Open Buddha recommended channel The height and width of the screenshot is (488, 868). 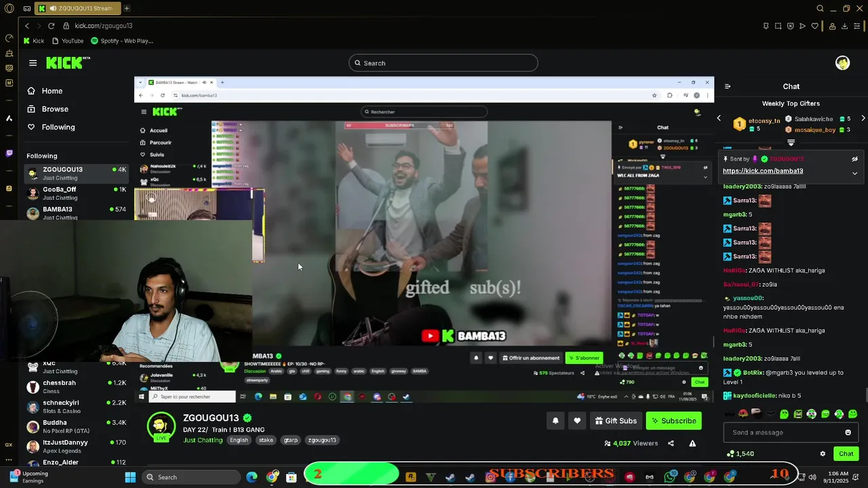76,426
